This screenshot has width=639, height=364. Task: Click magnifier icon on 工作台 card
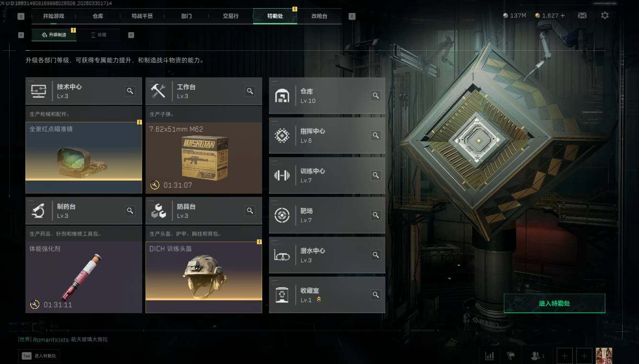pos(250,91)
